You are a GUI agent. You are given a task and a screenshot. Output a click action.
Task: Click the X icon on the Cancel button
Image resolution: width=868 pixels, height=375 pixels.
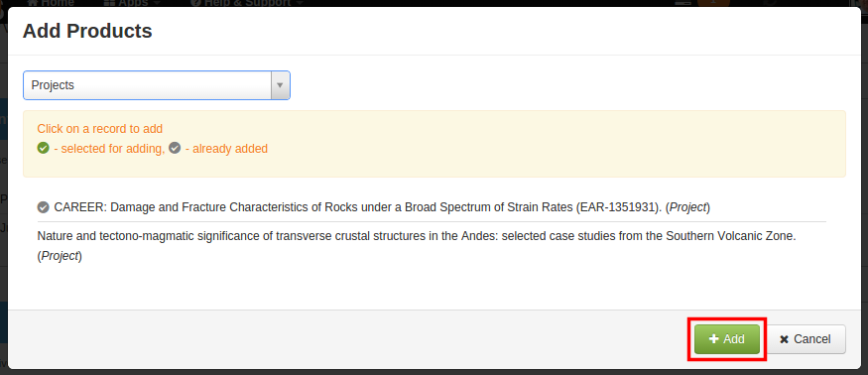pos(784,339)
